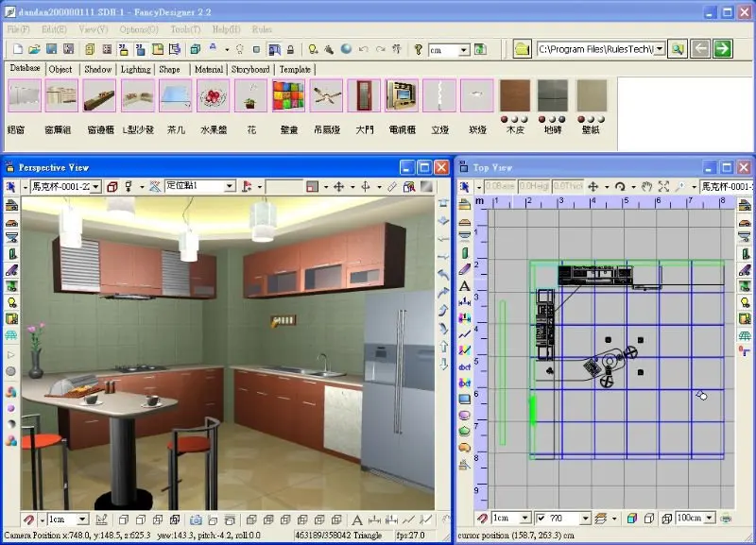
Task: Click the light bulb icon in main toolbar
Action: (x=314, y=49)
